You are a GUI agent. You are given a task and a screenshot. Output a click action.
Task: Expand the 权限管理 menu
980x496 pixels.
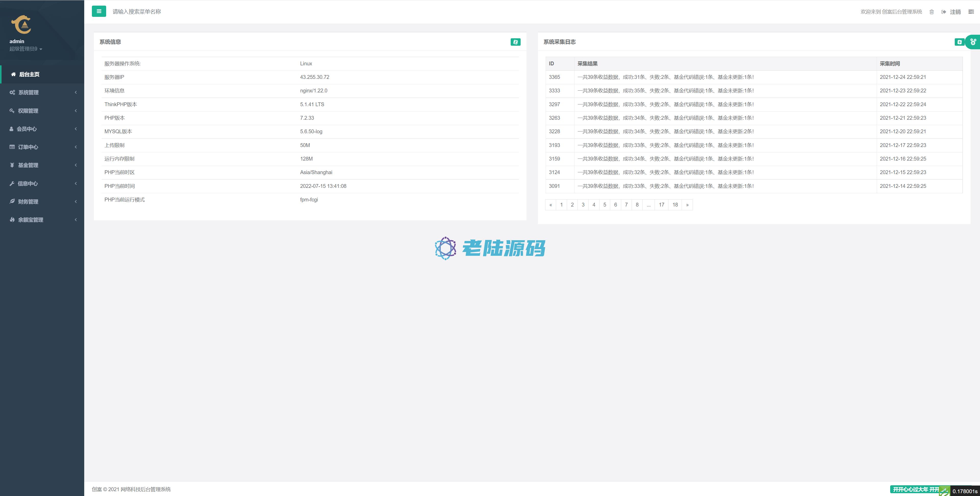(x=28, y=111)
